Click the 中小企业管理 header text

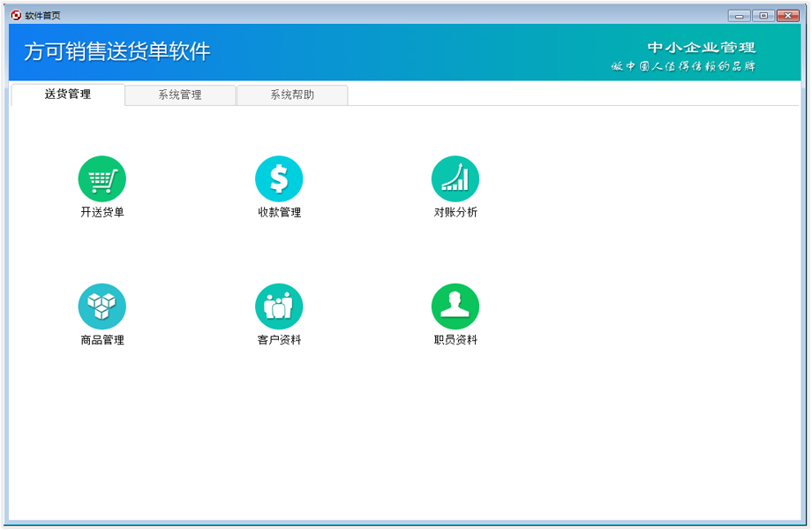tap(700, 49)
